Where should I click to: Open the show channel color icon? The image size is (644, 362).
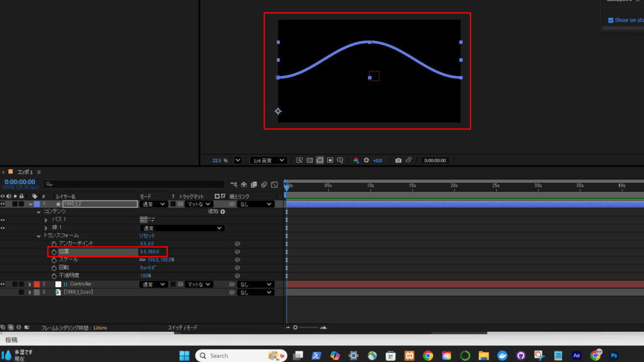356,160
